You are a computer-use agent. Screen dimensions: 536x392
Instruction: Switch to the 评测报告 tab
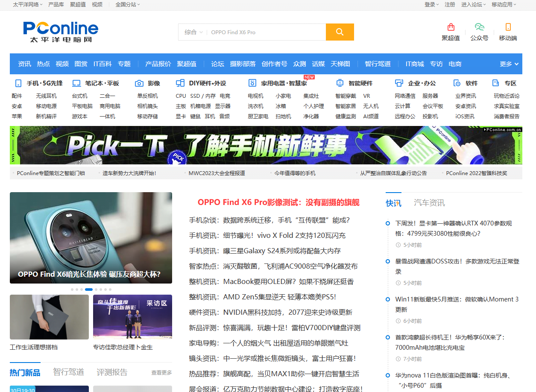tap(112, 372)
